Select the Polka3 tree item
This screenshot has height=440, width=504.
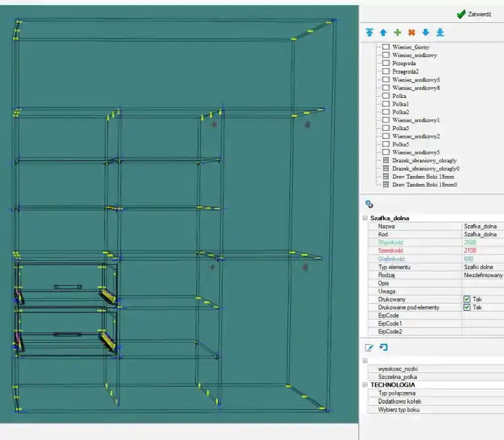click(400, 128)
